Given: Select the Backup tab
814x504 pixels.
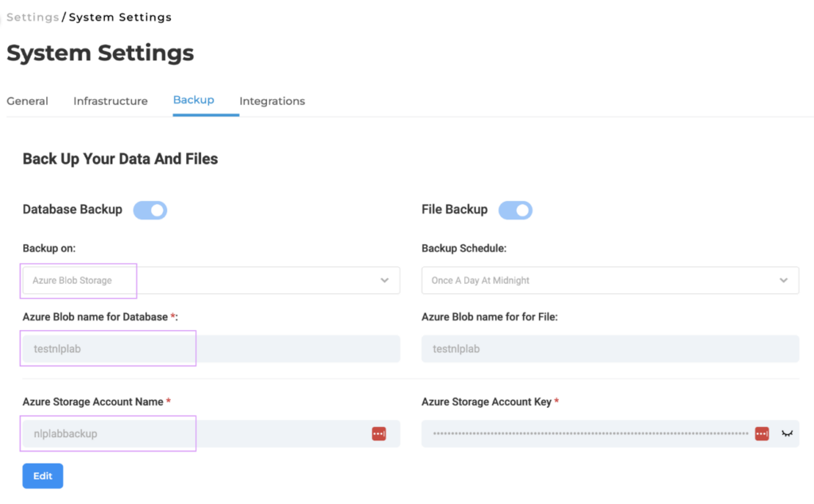Looking at the screenshot, I should [x=194, y=100].
